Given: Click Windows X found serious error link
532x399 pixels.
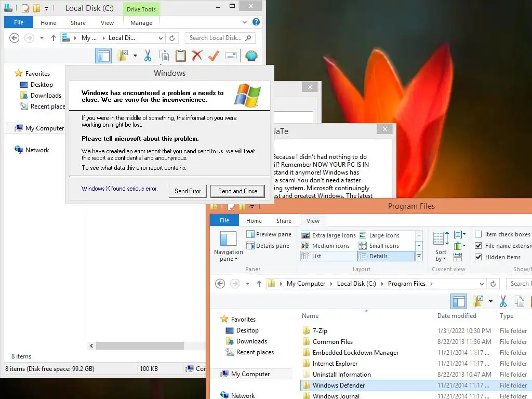Looking at the screenshot, I should [119, 189].
